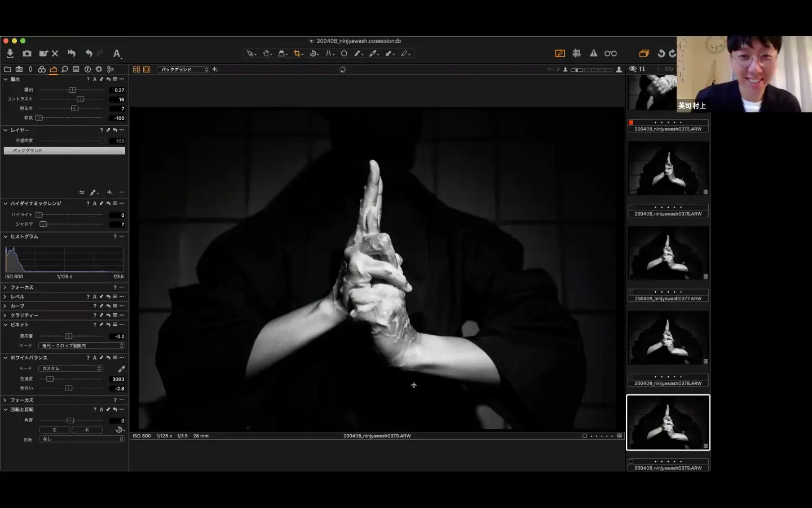The height and width of the screenshot is (508, 812).
Task: Open the Capture camera tool tab
Action: [x=19, y=69]
